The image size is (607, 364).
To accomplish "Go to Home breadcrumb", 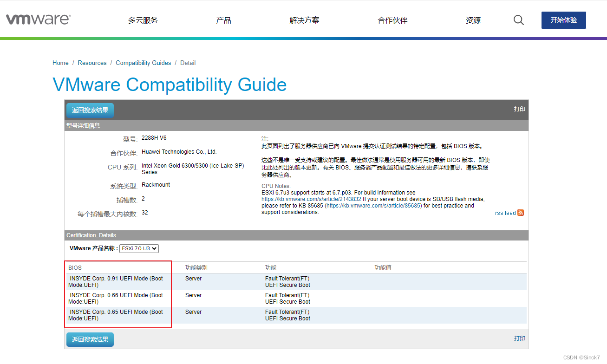I will pyautogui.click(x=60, y=63).
